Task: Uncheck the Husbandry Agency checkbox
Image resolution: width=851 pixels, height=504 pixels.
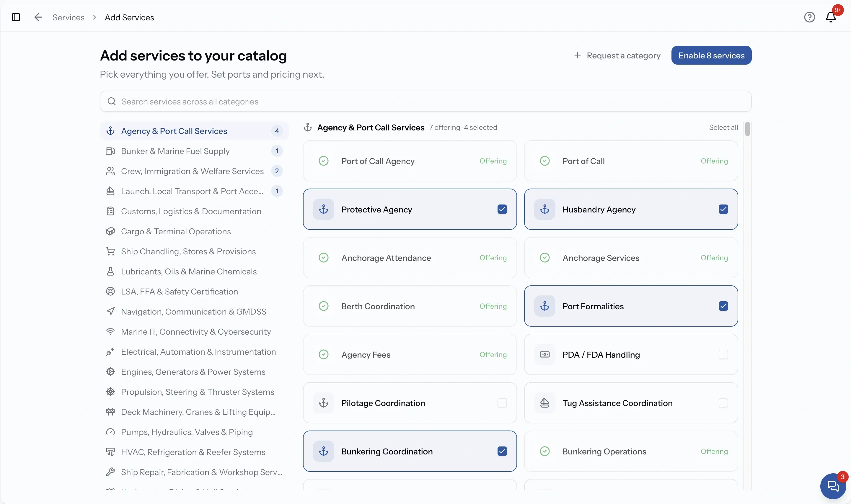Action: pos(723,209)
